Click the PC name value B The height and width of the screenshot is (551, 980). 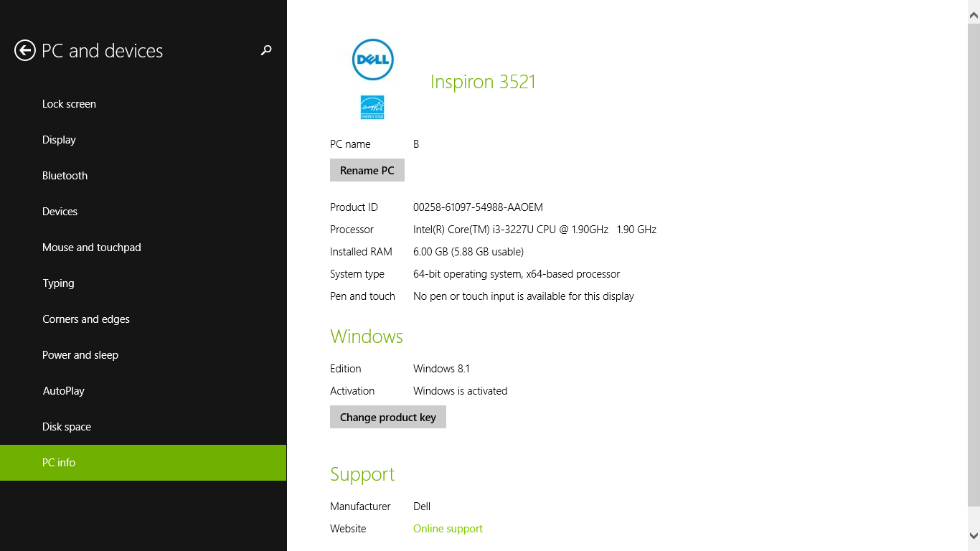416,144
